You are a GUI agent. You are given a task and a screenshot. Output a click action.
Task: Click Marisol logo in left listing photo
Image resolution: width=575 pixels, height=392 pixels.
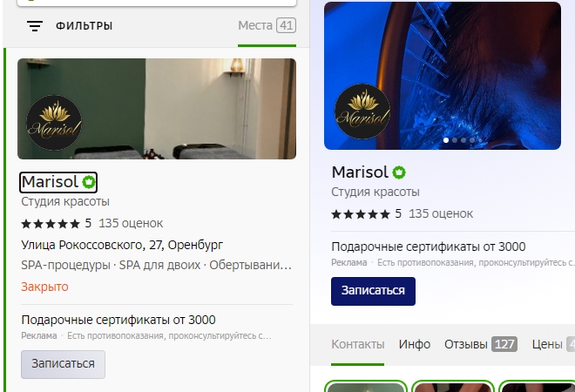(54, 123)
